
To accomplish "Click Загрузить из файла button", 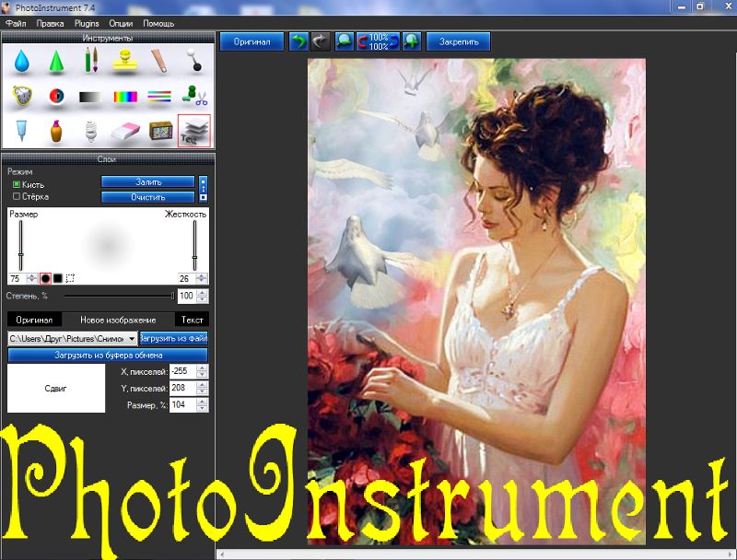I will 174,338.
